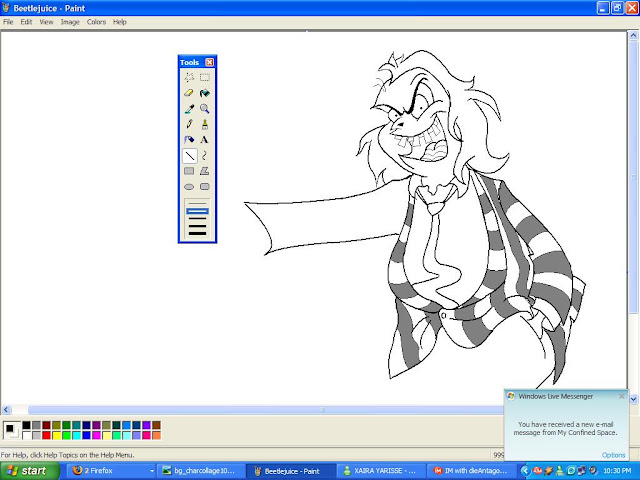Select the rectangular Select tool
The height and width of the screenshot is (480, 640).
click(x=204, y=77)
